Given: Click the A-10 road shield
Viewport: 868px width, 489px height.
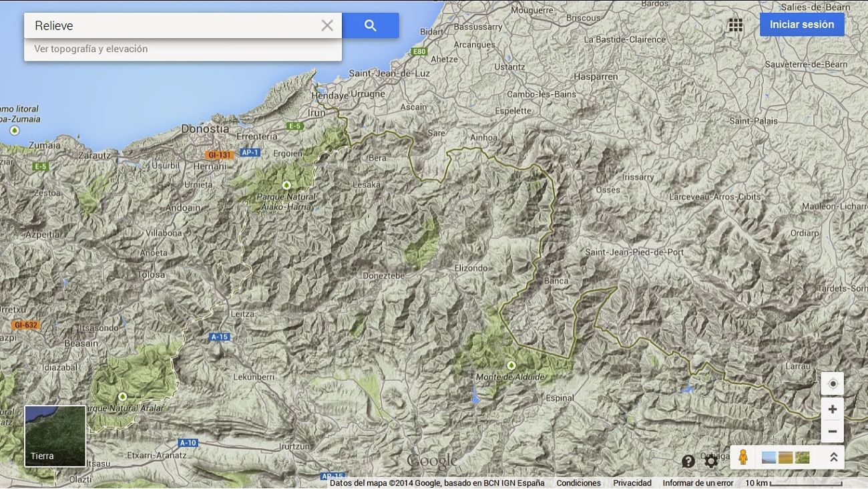Looking at the screenshot, I should [188, 443].
